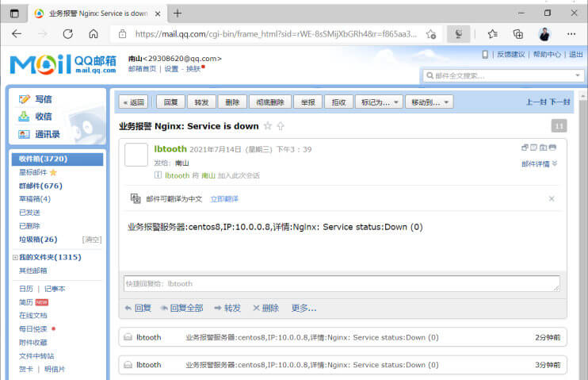Viewport: 588px width, 380px height.
Task: Open the 标记为... dropdown
Action: pyautogui.click(x=379, y=102)
